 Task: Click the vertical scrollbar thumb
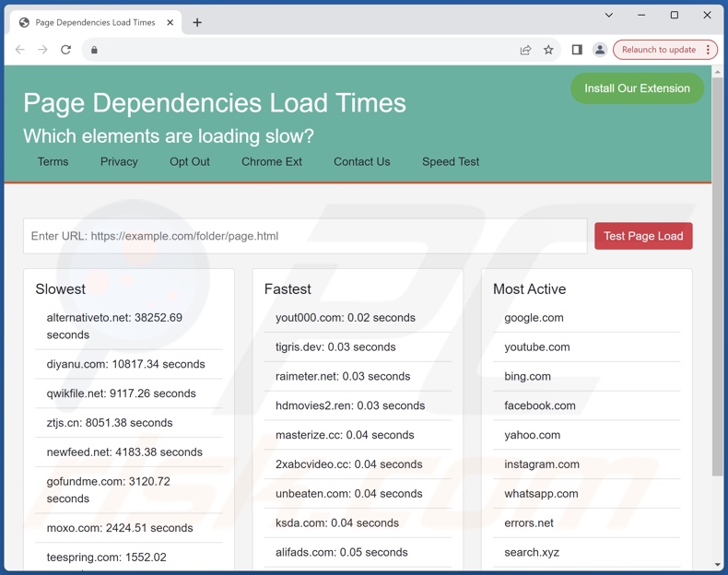717,278
